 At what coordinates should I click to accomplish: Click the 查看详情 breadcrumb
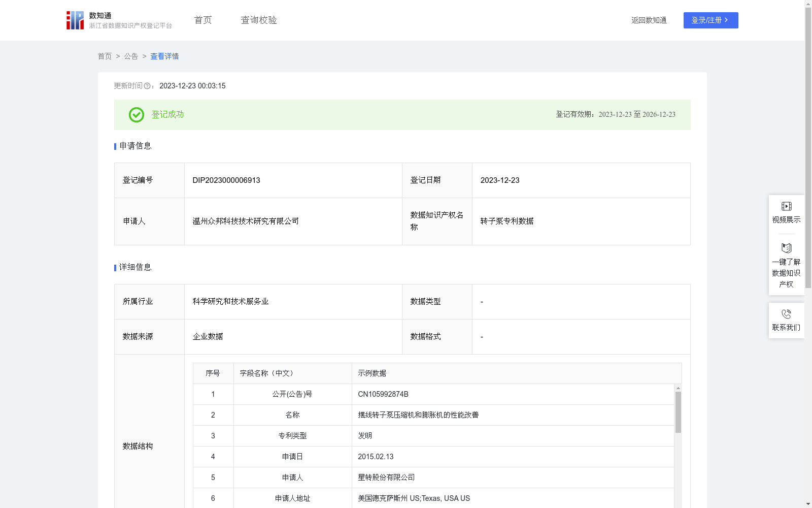164,56
